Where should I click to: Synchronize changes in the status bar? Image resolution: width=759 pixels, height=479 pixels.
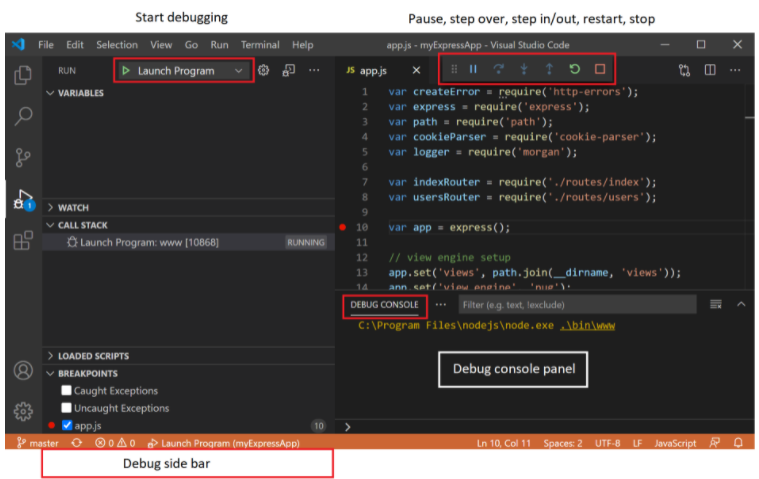point(76,443)
